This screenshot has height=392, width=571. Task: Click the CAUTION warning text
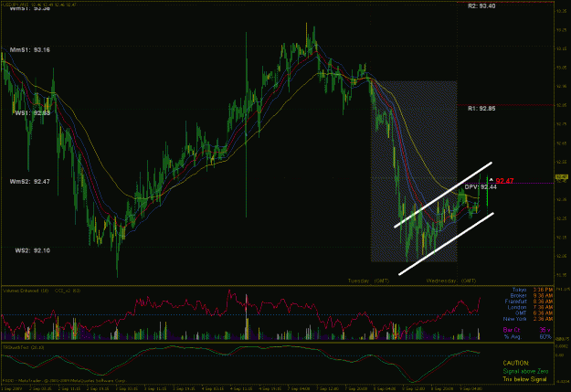point(516,364)
